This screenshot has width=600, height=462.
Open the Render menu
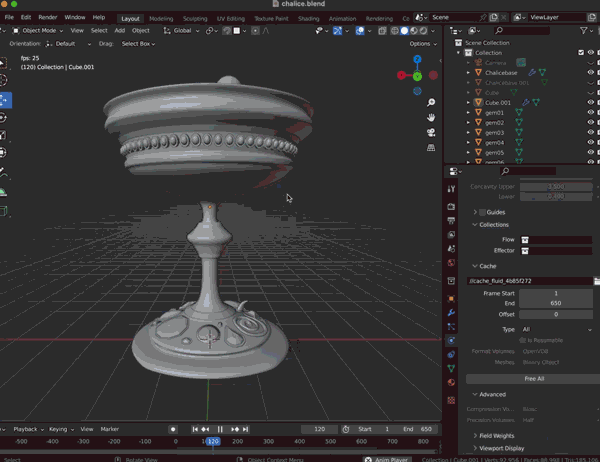click(x=47, y=17)
